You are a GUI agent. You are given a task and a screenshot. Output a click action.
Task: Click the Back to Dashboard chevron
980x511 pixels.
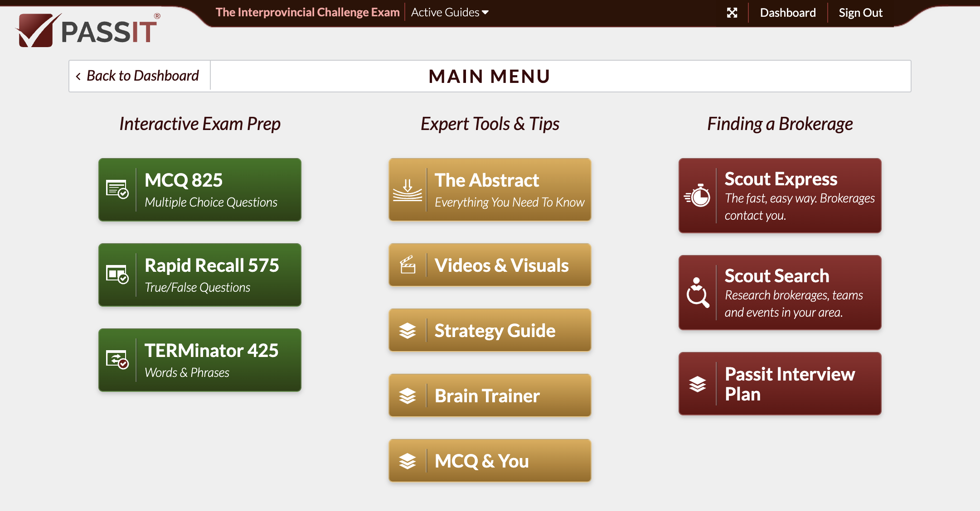[78, 76]
